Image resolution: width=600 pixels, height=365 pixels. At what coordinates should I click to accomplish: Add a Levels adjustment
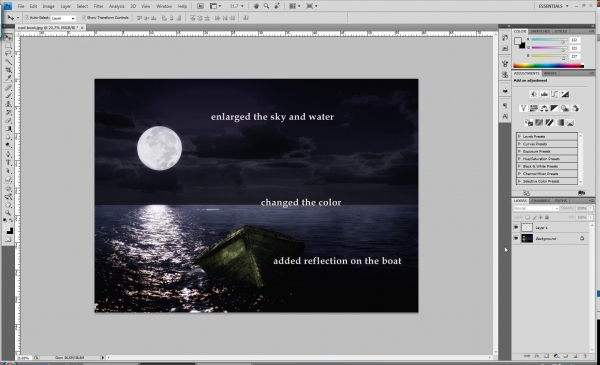[544, 94]
